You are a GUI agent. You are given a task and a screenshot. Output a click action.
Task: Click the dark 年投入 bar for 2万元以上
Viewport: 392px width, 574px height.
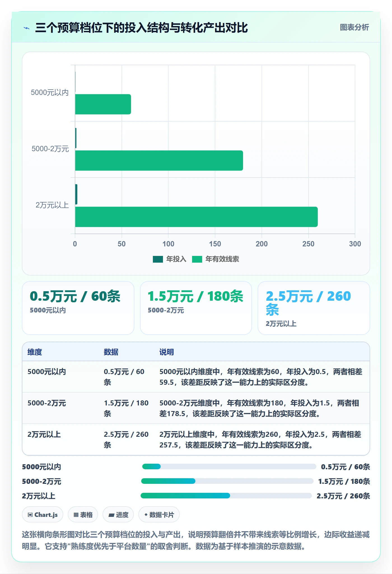[76, 194]
